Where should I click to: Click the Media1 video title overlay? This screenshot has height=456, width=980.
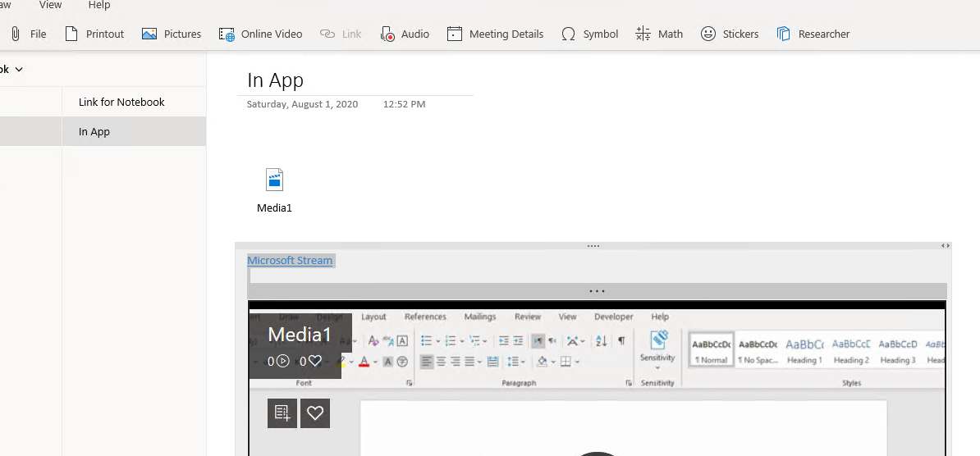click(300, 334)
